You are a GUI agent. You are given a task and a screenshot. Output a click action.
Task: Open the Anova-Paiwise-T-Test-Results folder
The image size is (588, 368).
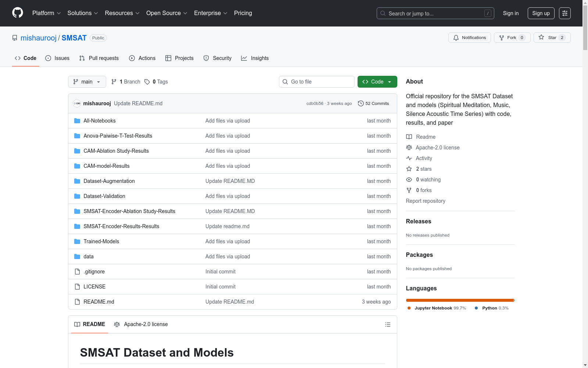(118, 136)
